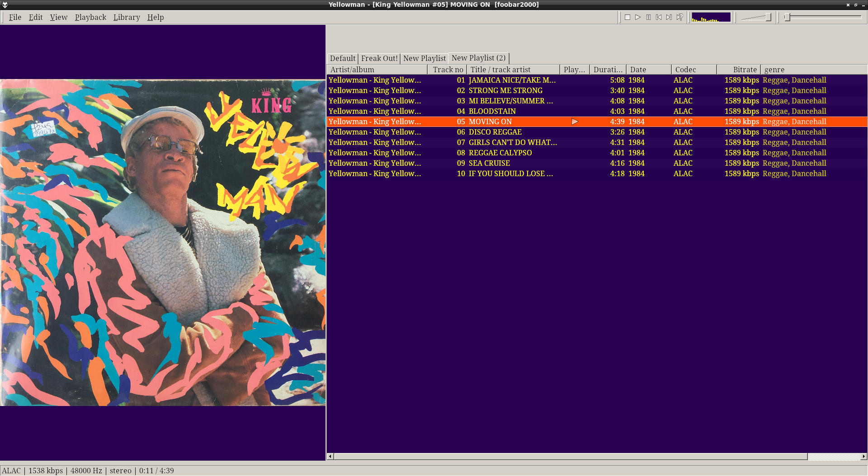Click the genre cell of SEA CRUISE row
The width and height of the screenshot is (868, 476).
pyautogui.click(x=794, y=163)
